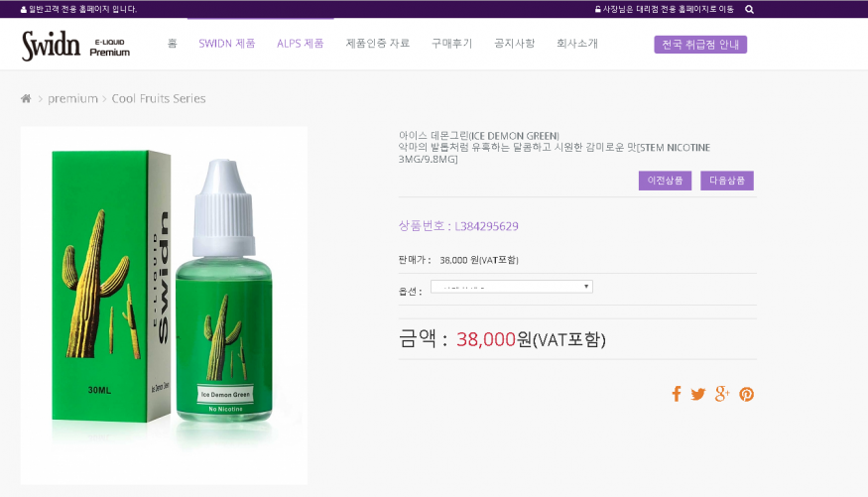Click the red 38,000 total amount
Image resolution: width=868 pixels, height=497 pixels.
(486, 338)
